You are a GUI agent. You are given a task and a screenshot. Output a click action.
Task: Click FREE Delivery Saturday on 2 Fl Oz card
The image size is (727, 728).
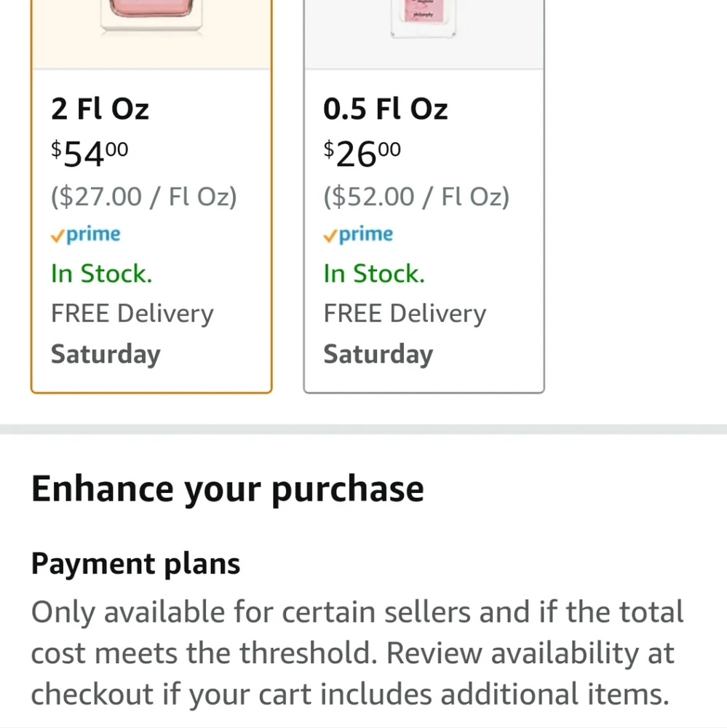pyautogui.click(x=132, y=334)
